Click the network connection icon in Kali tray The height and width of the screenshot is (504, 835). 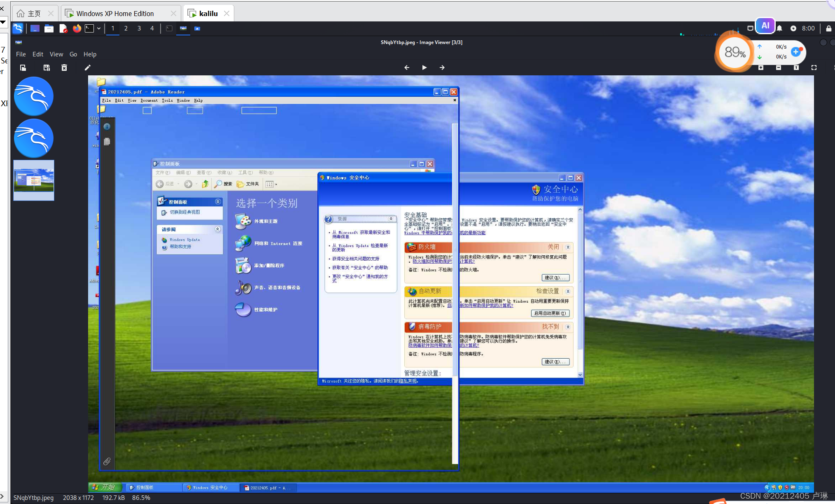coord(750,28)
